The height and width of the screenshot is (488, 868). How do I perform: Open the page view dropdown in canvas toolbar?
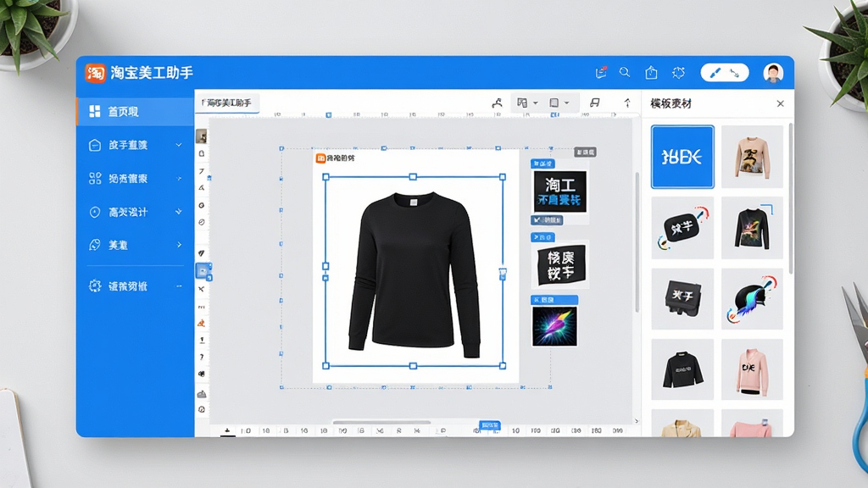(x=559, y=103)
